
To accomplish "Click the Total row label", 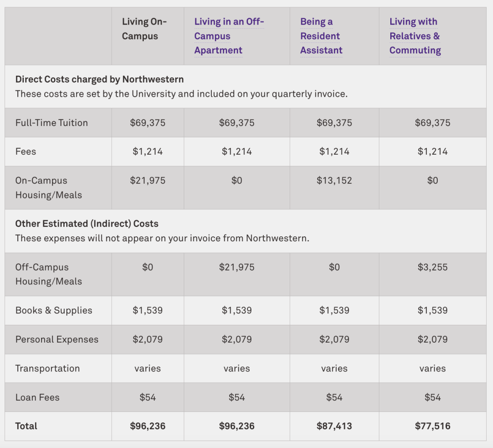I will [x=26, y=426].
